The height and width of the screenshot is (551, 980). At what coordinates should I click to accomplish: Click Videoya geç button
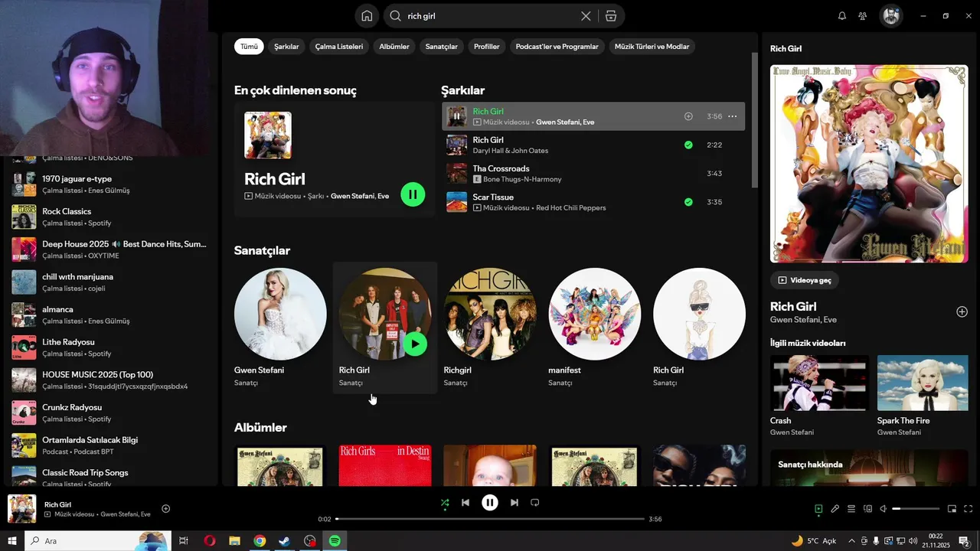pyautogui.click(x=805, y=280)
